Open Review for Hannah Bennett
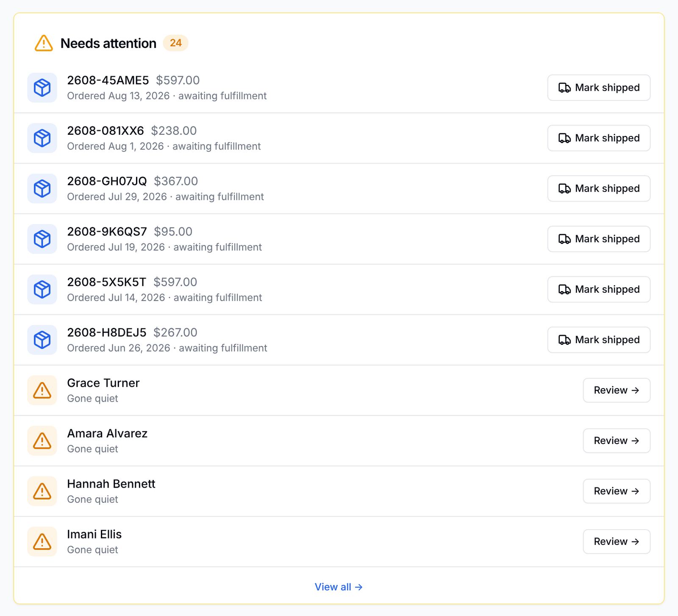This screenshot has width=678, height=616. 617,491
